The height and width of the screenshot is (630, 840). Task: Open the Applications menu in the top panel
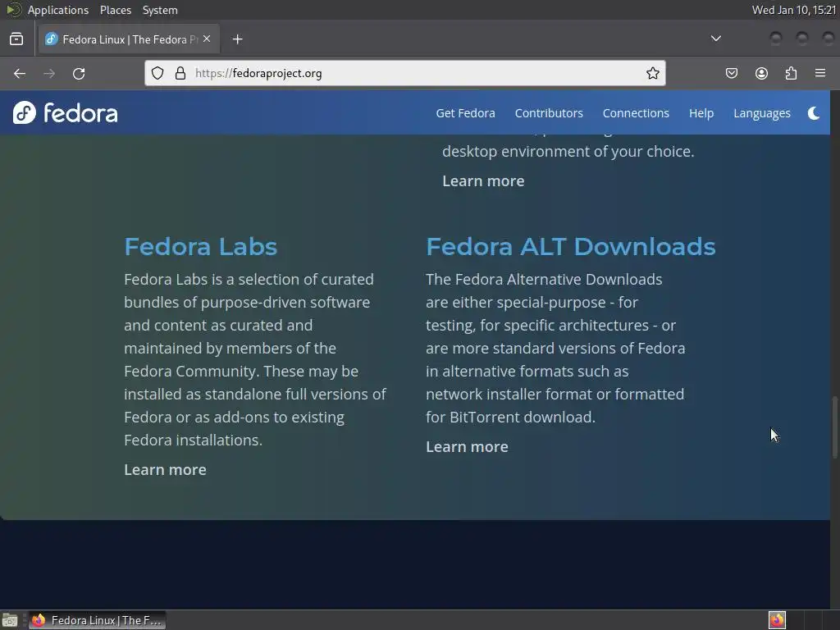point(58,10)
